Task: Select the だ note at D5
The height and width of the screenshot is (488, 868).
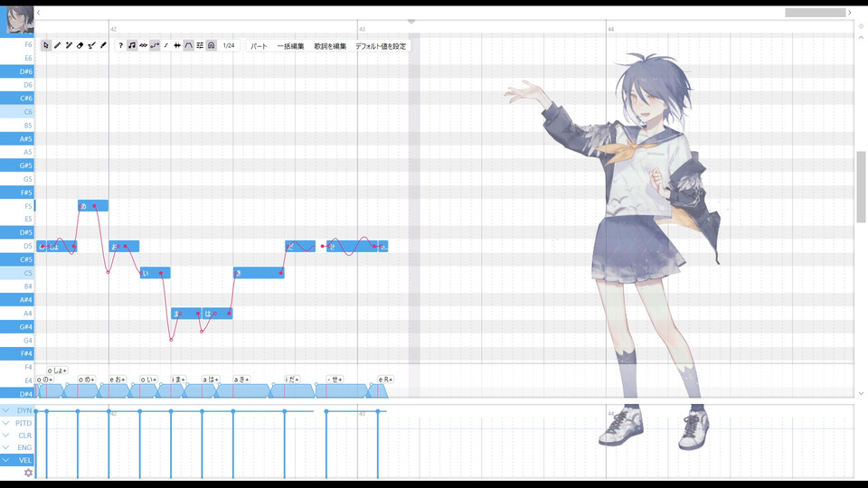Action: (300, 246)
